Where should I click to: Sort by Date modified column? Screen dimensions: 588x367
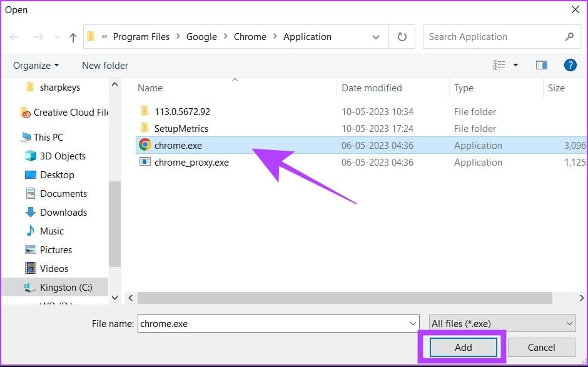(x=372, y=88)
